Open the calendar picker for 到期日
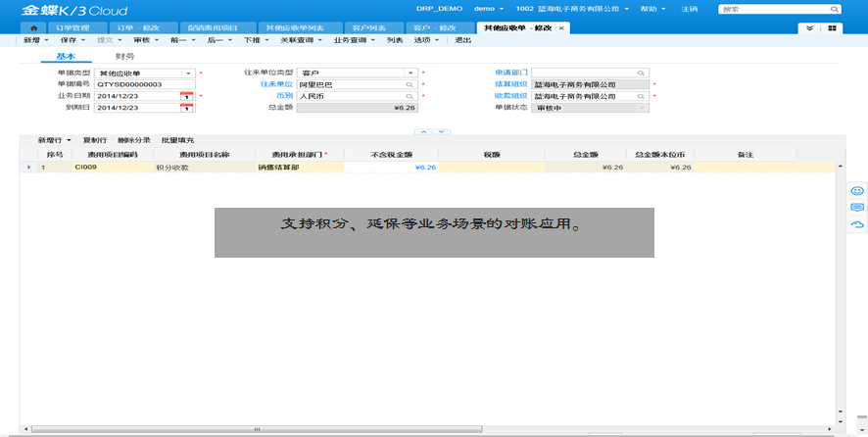 click(186, 108)
